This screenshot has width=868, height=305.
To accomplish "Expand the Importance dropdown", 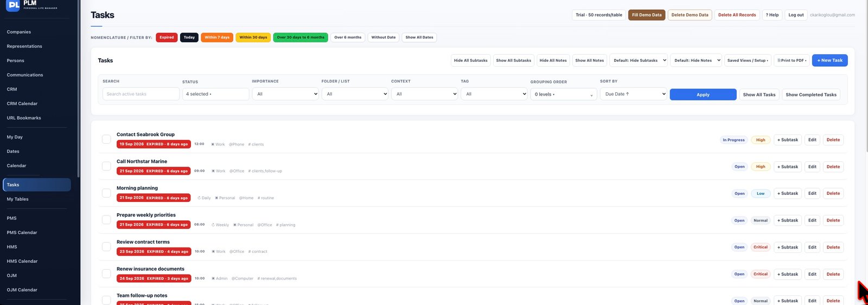I will click(285, 94).
